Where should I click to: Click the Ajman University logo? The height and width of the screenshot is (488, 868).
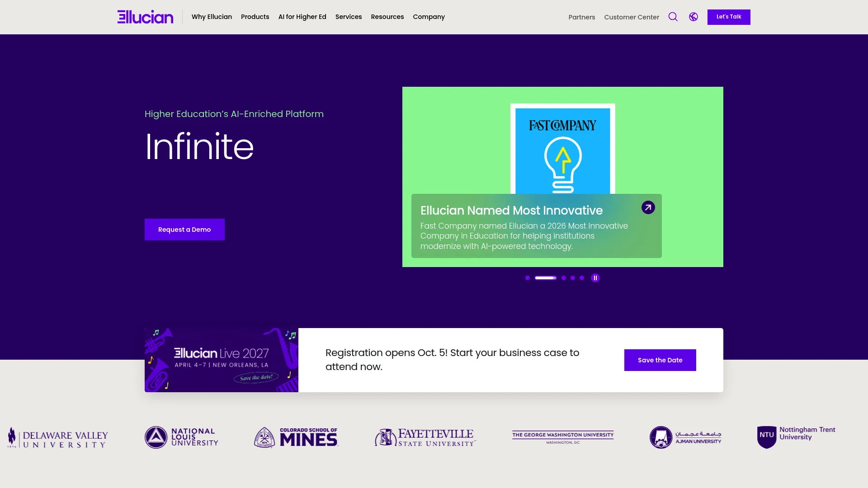pyautogui.click(x=685, y=437)
